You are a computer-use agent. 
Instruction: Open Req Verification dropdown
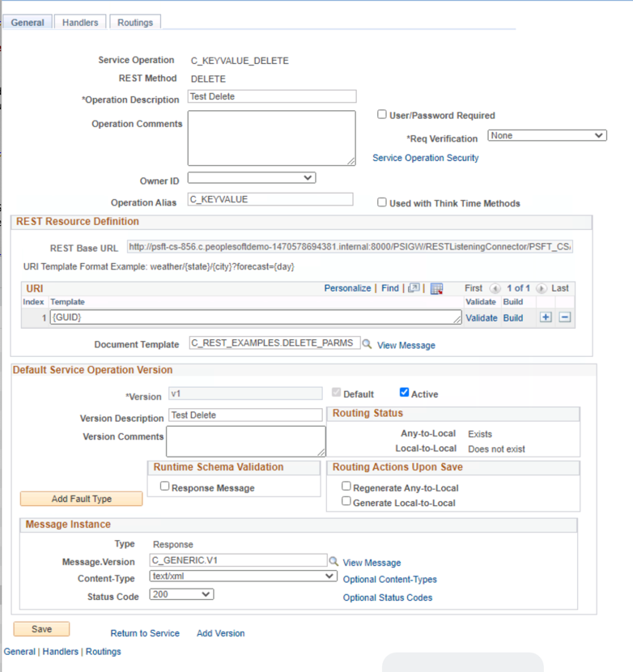[547, 135]
